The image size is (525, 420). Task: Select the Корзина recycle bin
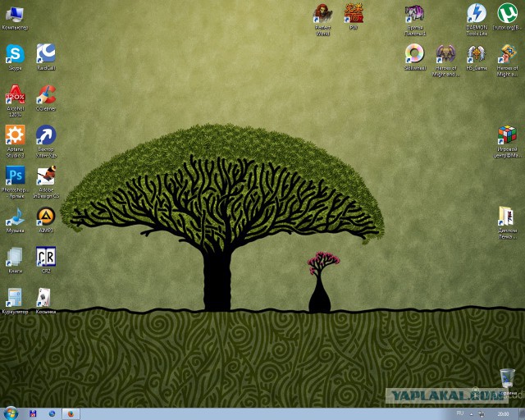pos(507,381)
